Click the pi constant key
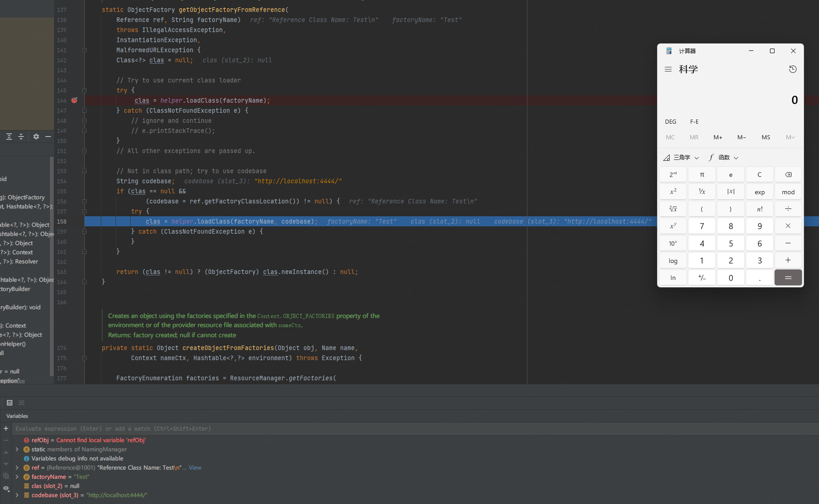 coord(702,175)
